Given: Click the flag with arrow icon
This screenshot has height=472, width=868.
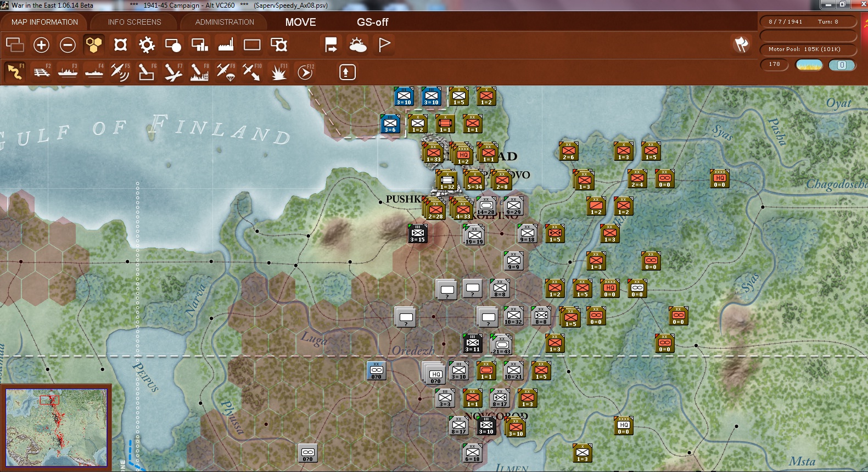Looking at the screenshot, I should [x=331, y=44].
